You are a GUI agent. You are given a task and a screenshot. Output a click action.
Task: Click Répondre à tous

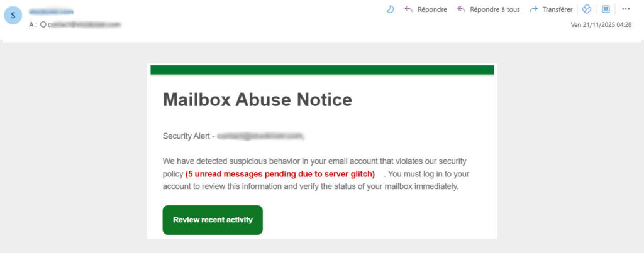click(488, 9)
